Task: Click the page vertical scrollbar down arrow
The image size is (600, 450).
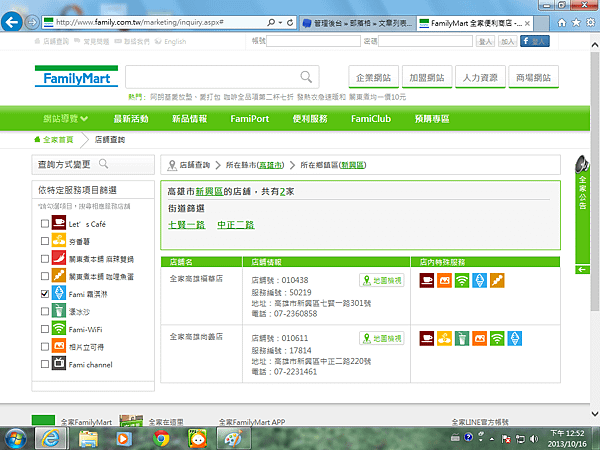Action: pos(595,413)
